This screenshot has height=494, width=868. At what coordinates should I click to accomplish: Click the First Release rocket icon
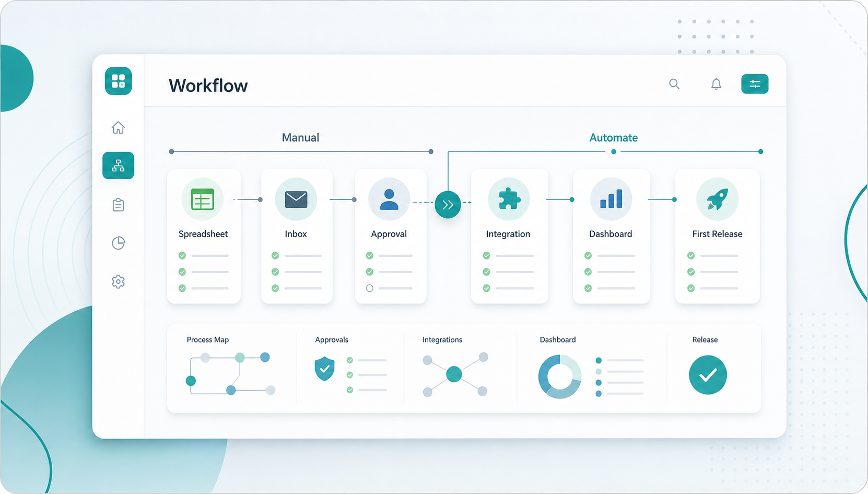[717, 199]
